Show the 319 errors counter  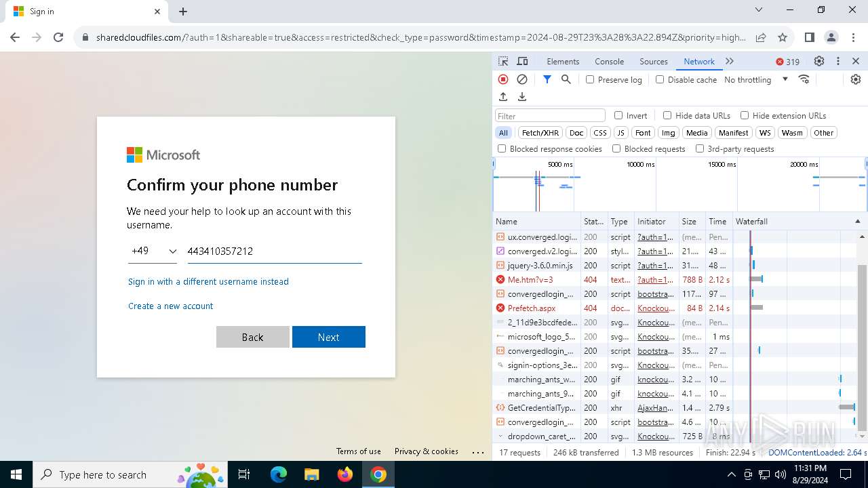click(788, 62)
